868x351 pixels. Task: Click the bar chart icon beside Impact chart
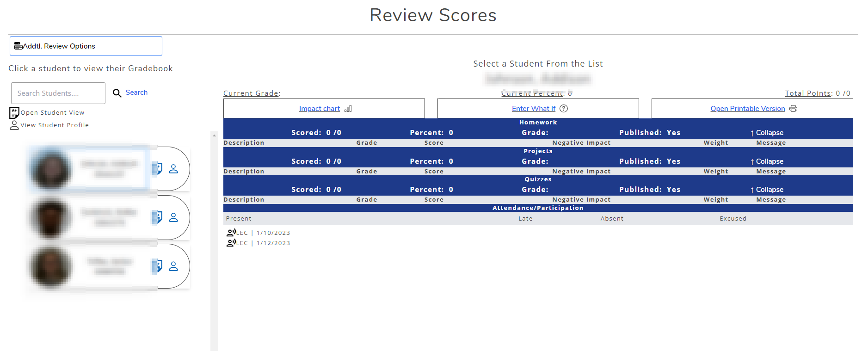[x=348, y=109]
